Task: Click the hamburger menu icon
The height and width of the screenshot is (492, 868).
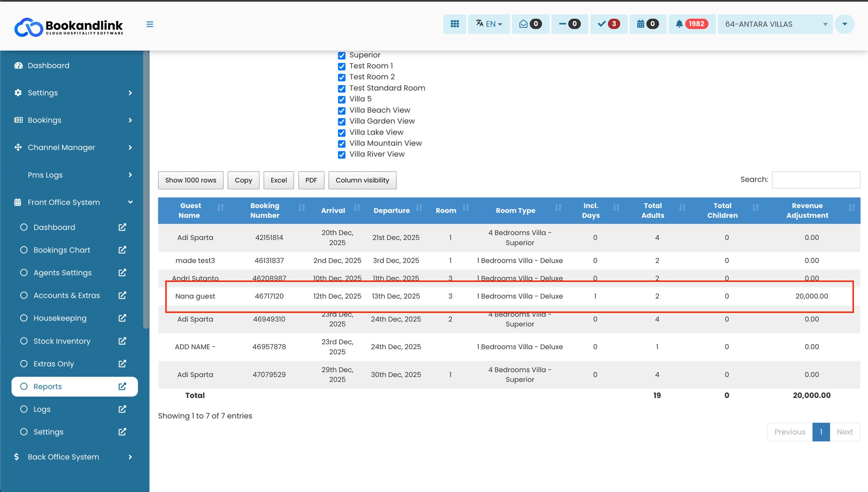Action: click(150, 24)
